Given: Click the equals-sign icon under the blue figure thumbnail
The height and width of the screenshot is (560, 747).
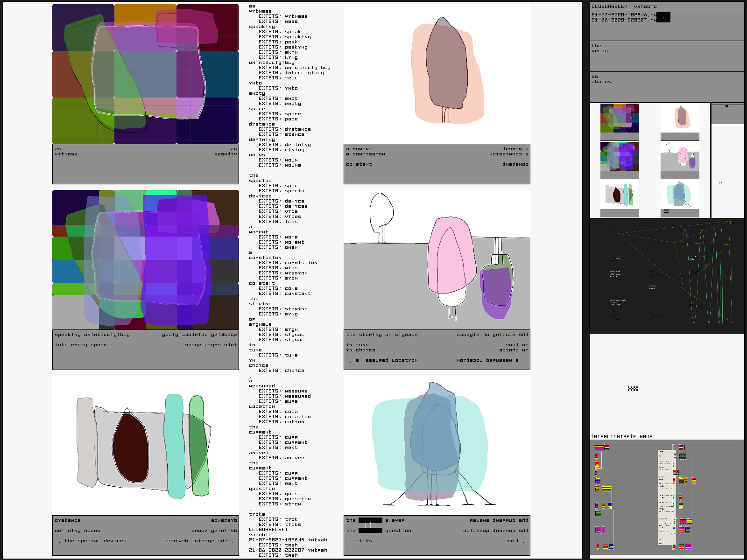Looking at the screenshot, I should click(x=666, y=211).
